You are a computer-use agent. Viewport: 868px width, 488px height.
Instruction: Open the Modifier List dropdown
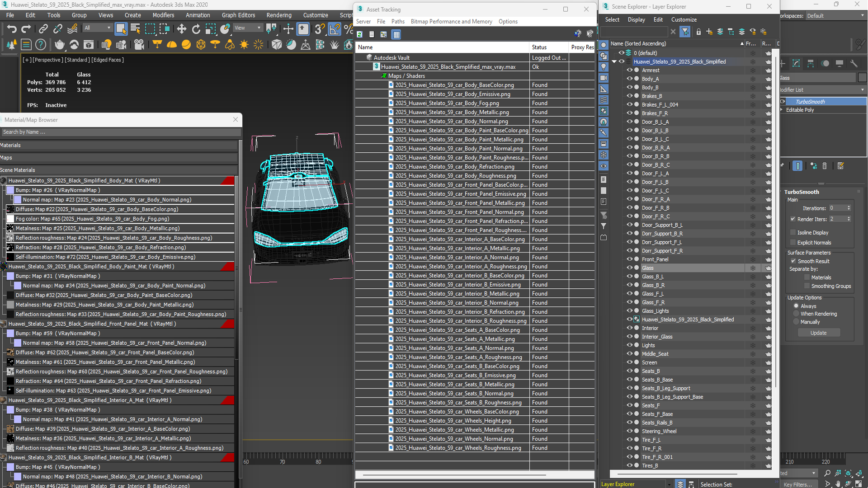tap(822, 90)
